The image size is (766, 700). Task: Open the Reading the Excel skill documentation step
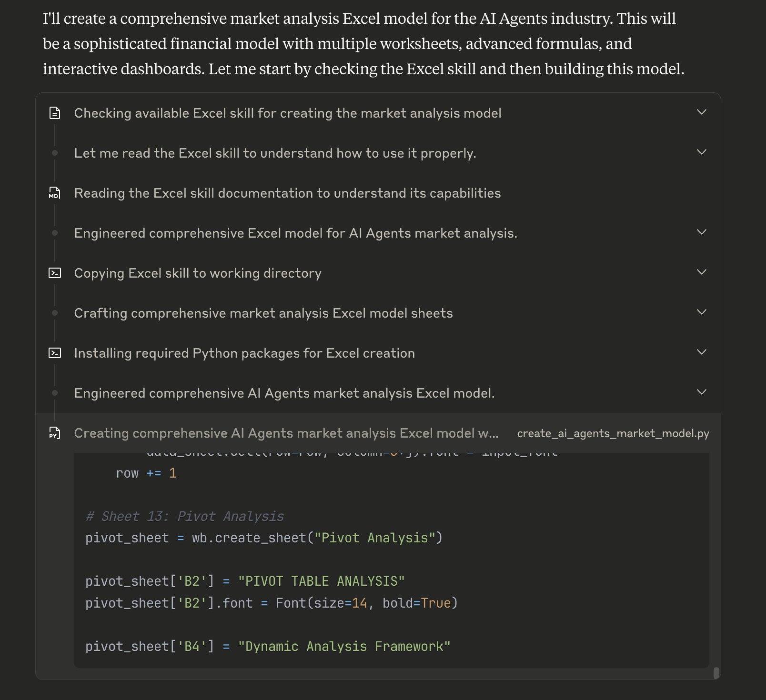click(x=287, y=193)
